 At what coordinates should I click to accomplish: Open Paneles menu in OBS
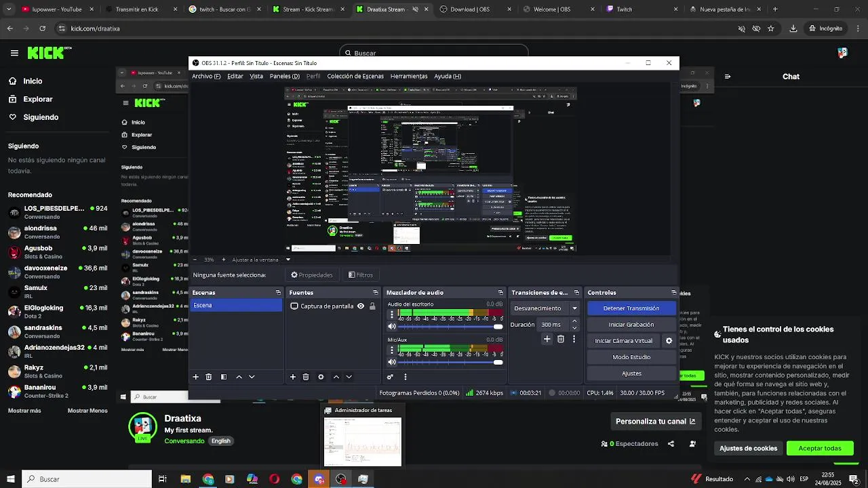284,77
